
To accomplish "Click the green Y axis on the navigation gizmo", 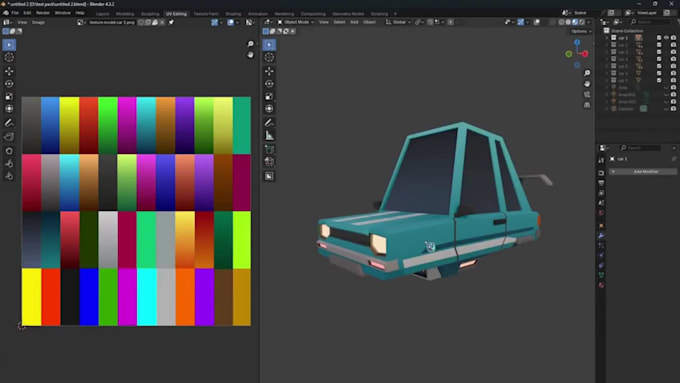I will [x=569, y=54].
